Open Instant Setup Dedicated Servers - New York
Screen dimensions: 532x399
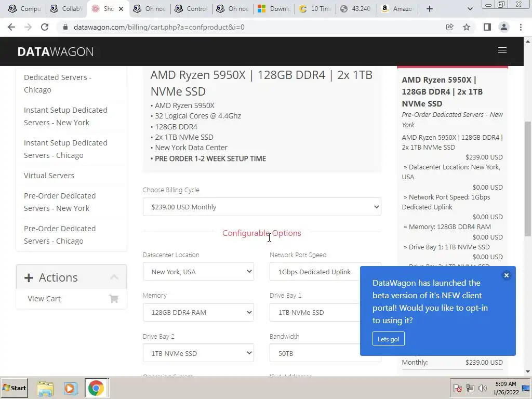(65, 116)
